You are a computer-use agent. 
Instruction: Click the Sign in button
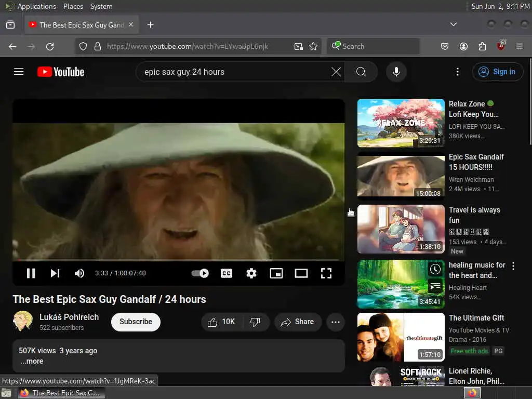(x=497, y=72)
